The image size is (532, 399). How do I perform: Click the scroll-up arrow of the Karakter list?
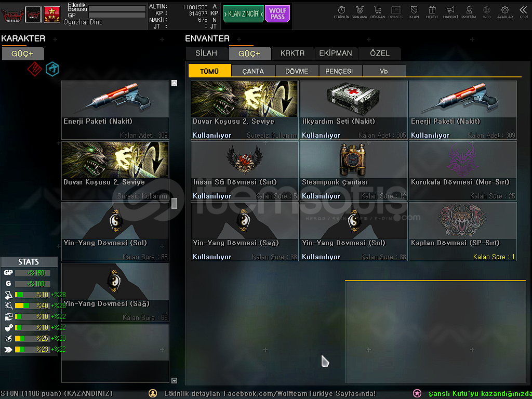(x=175, y=83)
